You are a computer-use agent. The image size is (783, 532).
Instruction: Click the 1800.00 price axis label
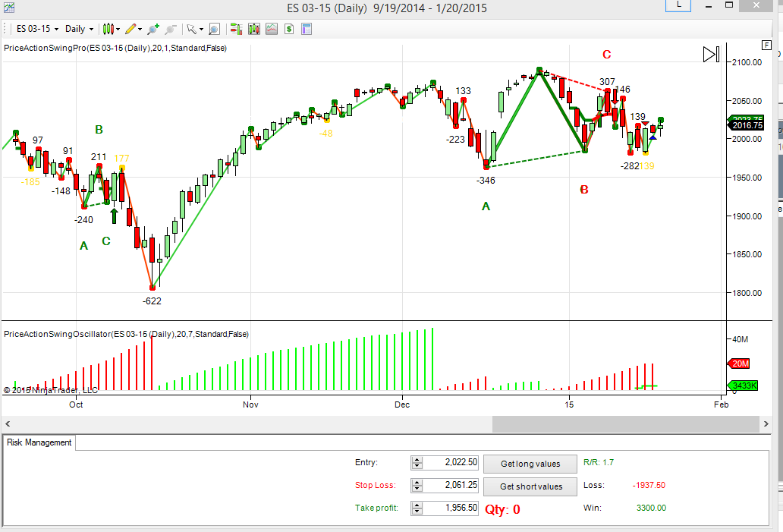(747, 293)
